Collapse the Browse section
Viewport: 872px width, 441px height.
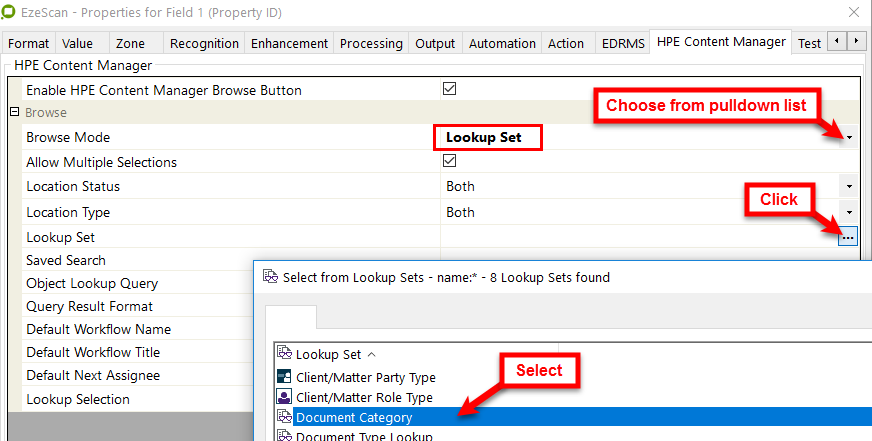coord(14,113)
